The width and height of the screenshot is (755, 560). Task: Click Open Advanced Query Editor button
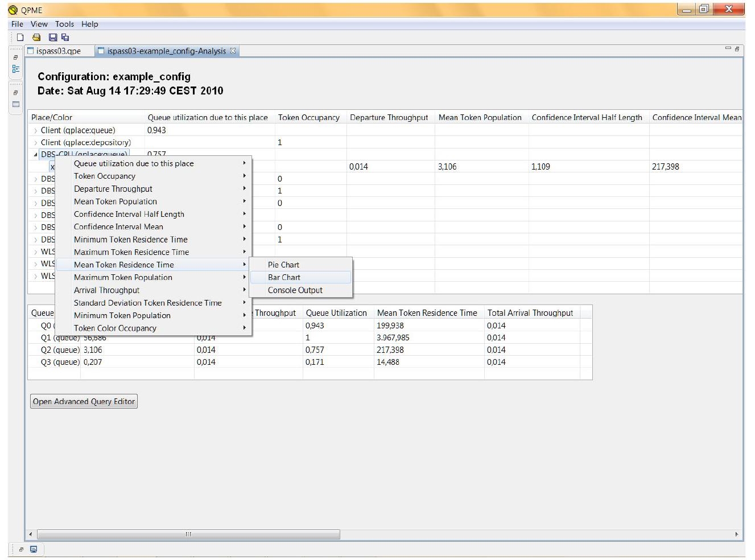click(x=84, y=401)
